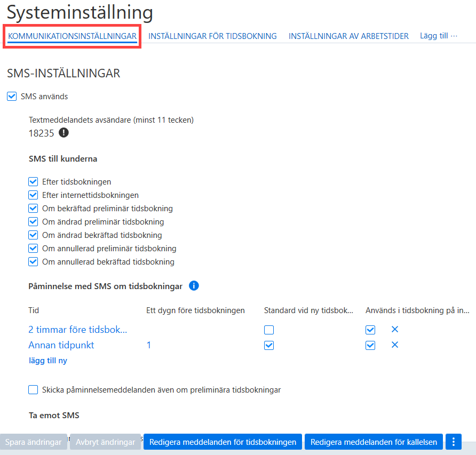Click Används i tidsbokning på in... header
476x455 pixels.
[x=417, y=310]
